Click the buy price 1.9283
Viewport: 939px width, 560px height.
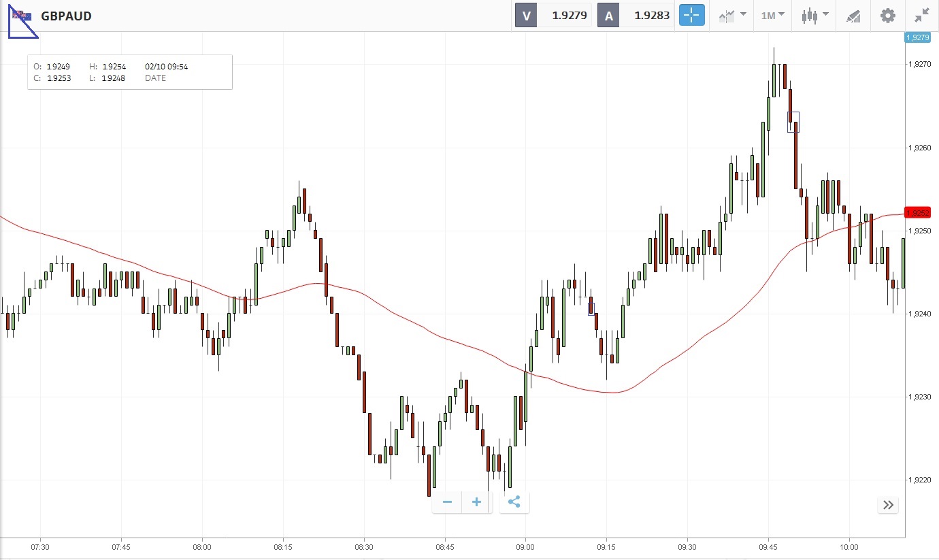coord(651,16)
